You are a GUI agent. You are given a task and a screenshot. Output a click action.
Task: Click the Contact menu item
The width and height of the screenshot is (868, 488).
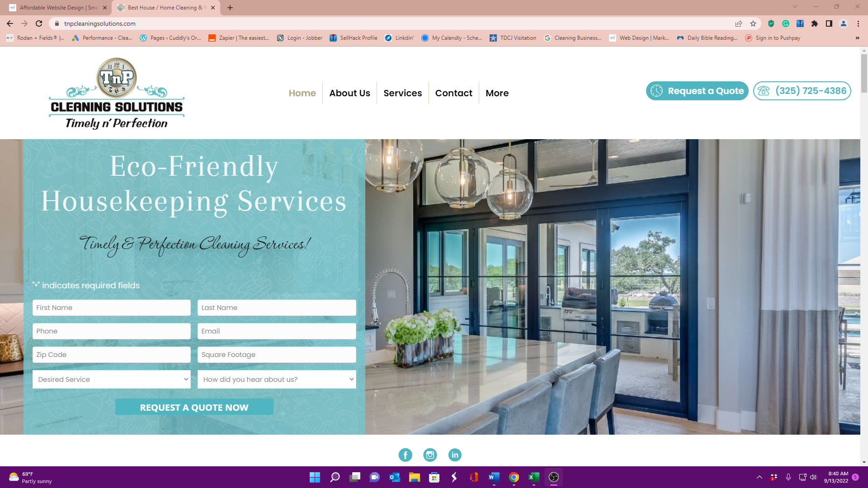click(x=454, y=93)
